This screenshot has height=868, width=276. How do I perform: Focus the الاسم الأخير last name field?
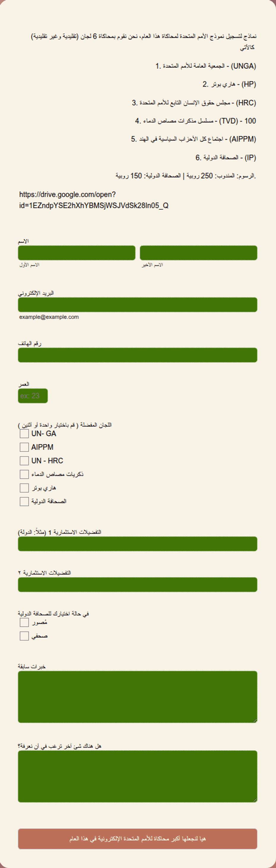[x=199, y=253]
